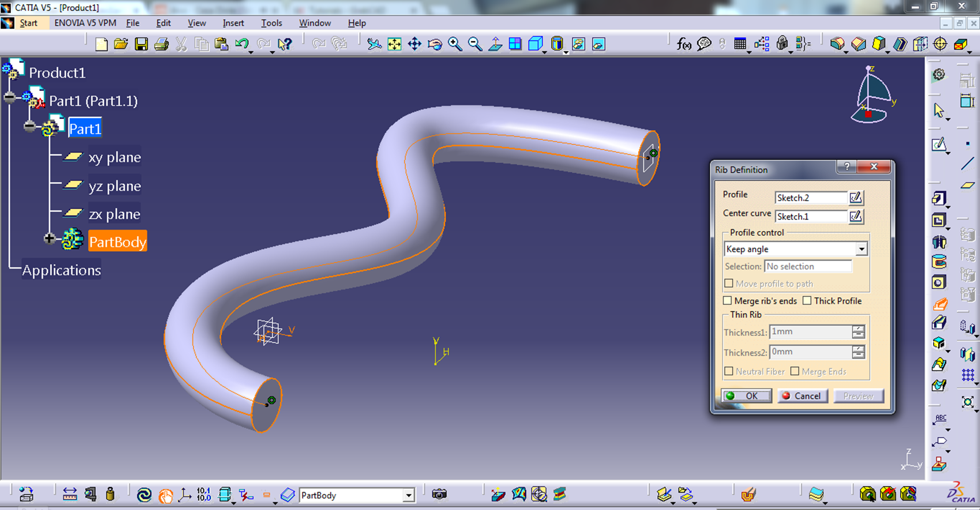Select the Pocket tool
This screenshot has width=980, height=510.
coord(938,219)
